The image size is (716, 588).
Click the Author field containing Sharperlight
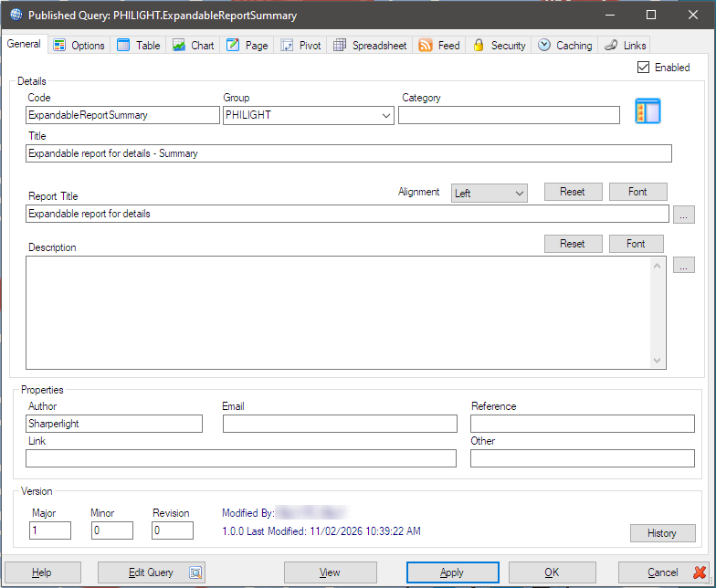114,424
